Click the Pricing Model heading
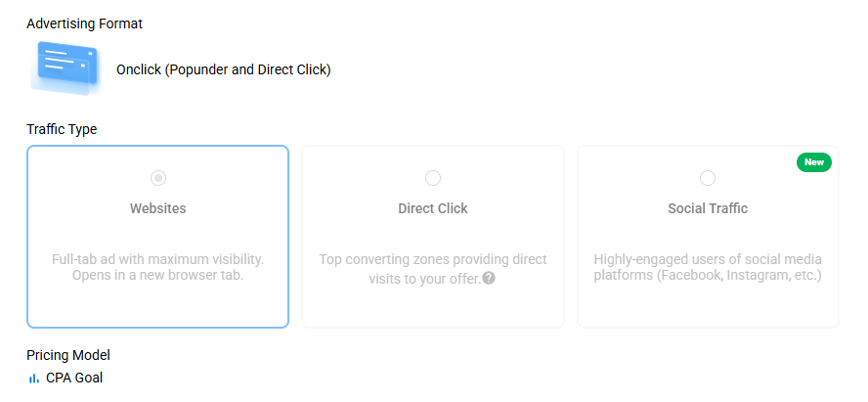Viewport: 868px width, 402px height. tap(68, 355)
